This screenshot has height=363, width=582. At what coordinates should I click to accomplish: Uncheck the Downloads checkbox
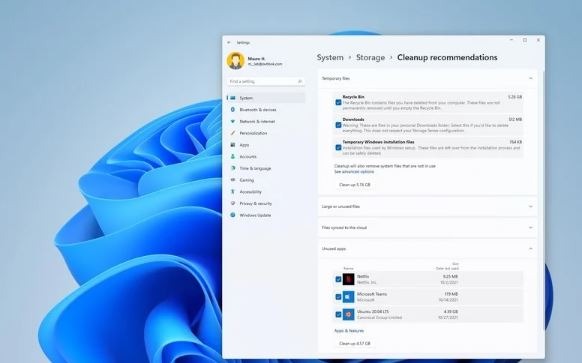[338, 125]
